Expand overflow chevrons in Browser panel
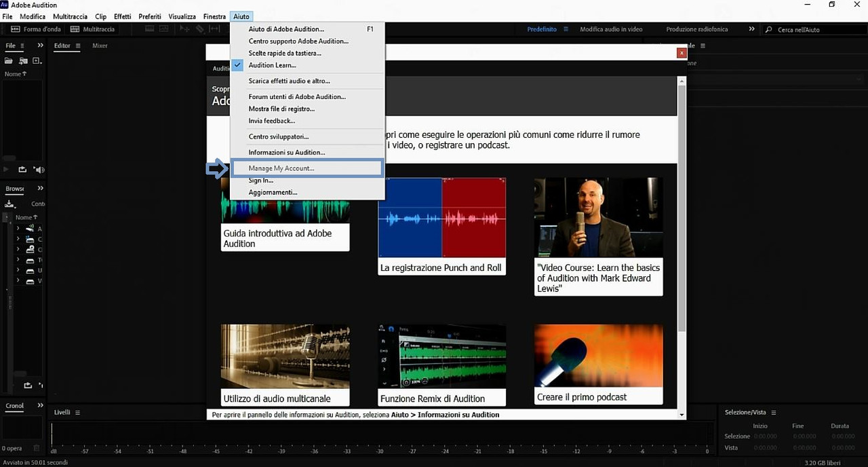Screen dimensions: 868x467 [x=40, y=188]
